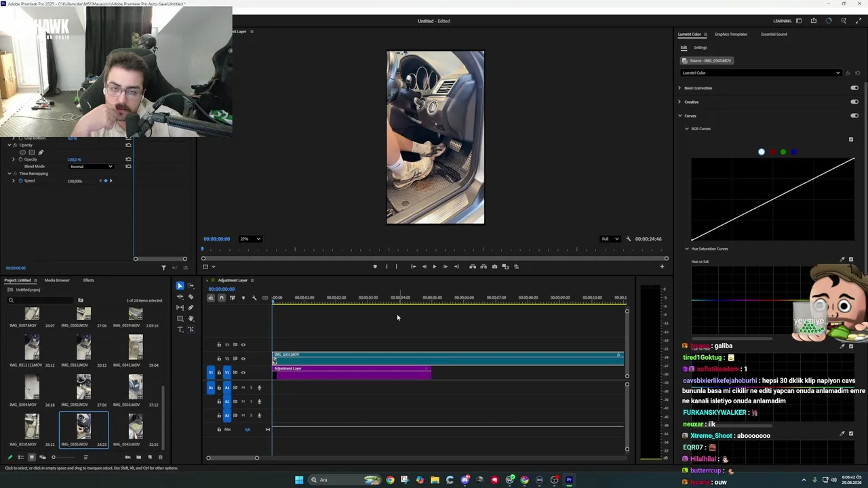Screen dimensions: 868x488
Task: Add a marker in the timeline header
Action: click(243, 298)
